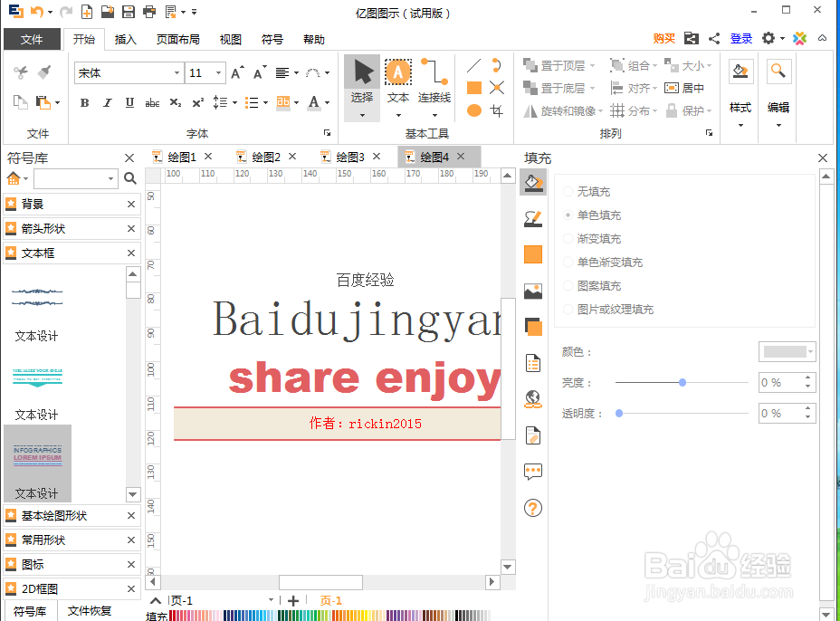Select the 图案填充 radio option

pos(568,285)
